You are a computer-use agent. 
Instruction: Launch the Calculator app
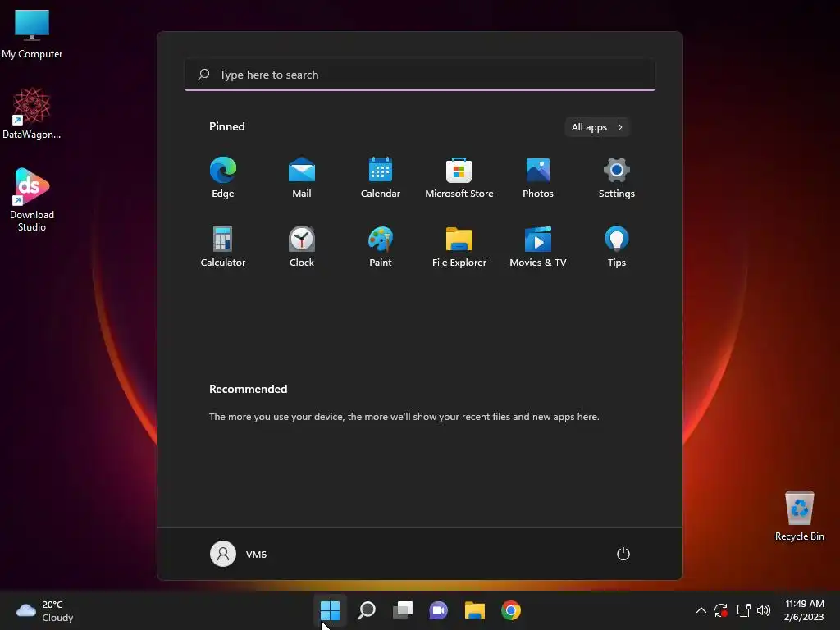tap(223, 246)
